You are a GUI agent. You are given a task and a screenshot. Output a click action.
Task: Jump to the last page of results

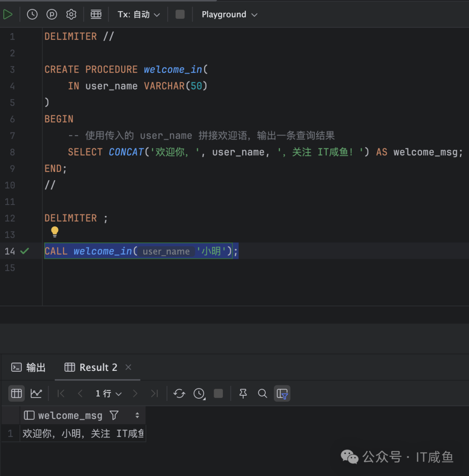(155, 393)
